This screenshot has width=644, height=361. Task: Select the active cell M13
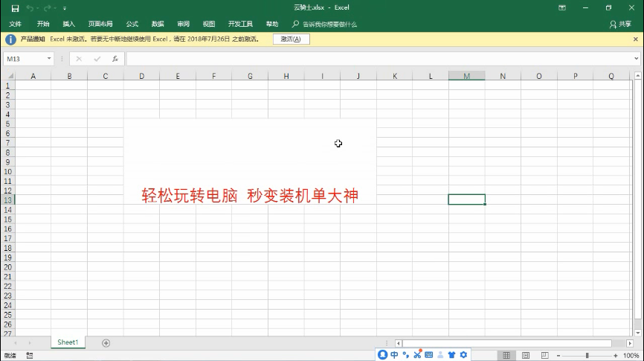point(466,199)
